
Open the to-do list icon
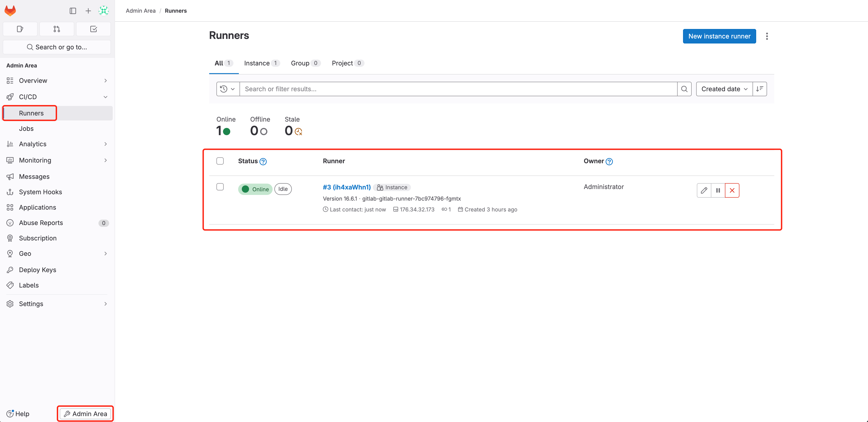pyautogui.click(x=94, y=29)
